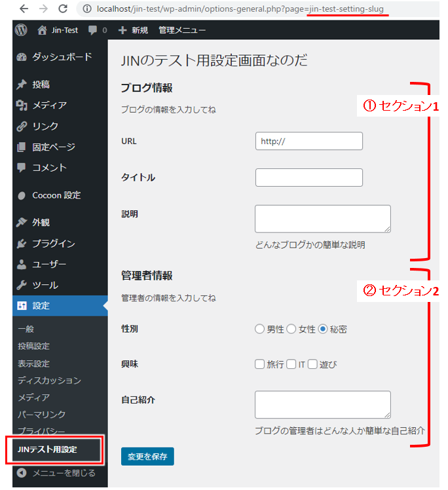The image size is (448, 490).
Task: Open the Cocoon 設定 menu item
Action: click(56, 195)
